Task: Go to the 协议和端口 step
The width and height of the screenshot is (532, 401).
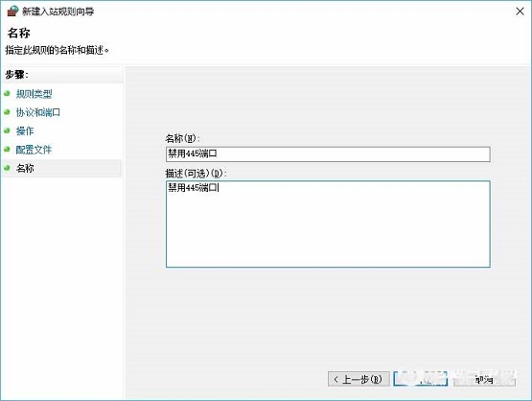Action: point(38,112)
